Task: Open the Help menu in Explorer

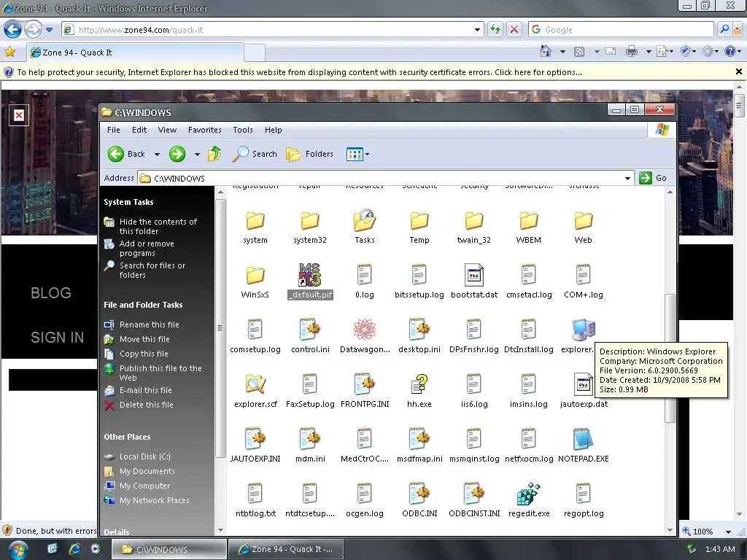Action: 273,130
